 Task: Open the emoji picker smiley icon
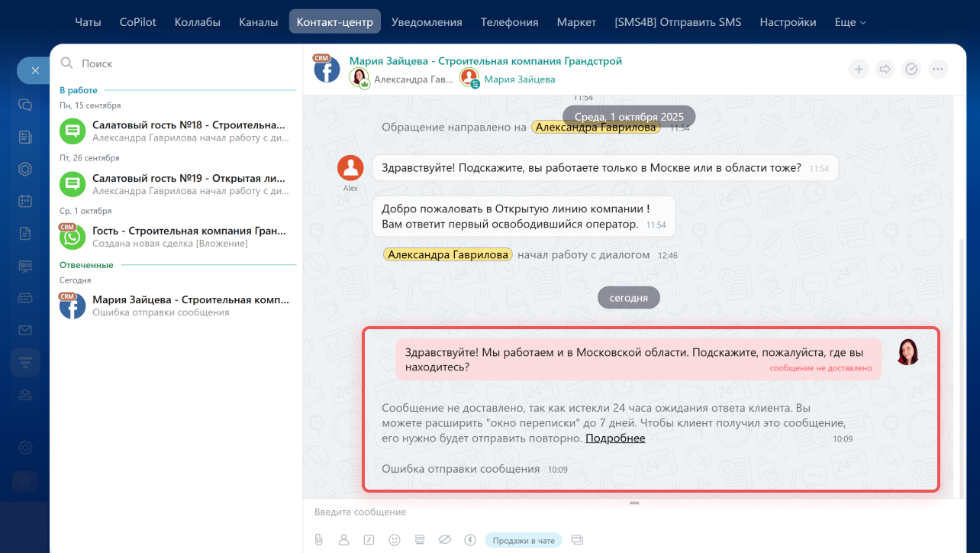click(x=395, y=540)
